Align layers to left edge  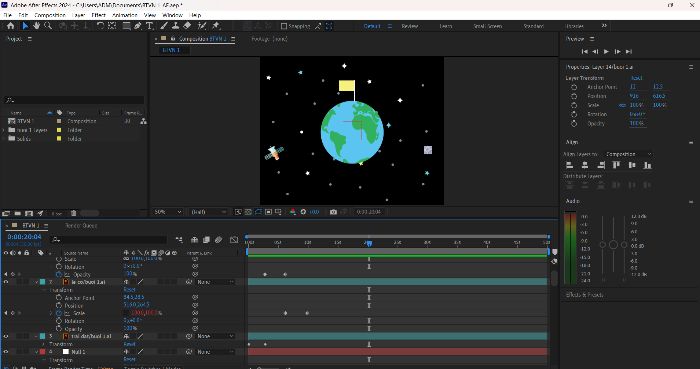[x=570, y=165]
